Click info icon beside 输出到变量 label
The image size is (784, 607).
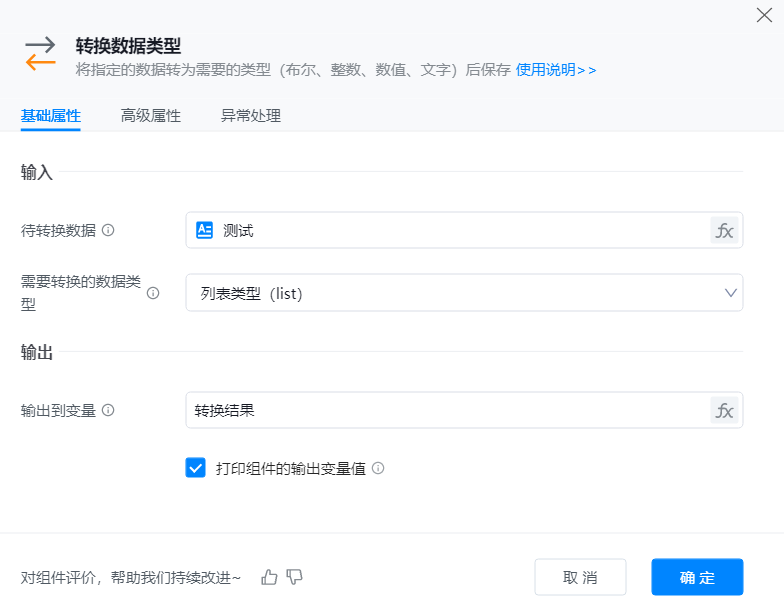108,410
